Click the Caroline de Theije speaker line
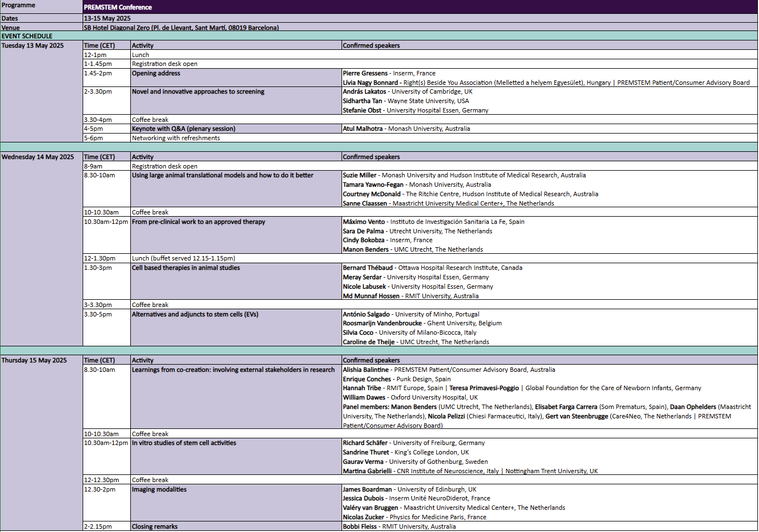 (416, 342)
